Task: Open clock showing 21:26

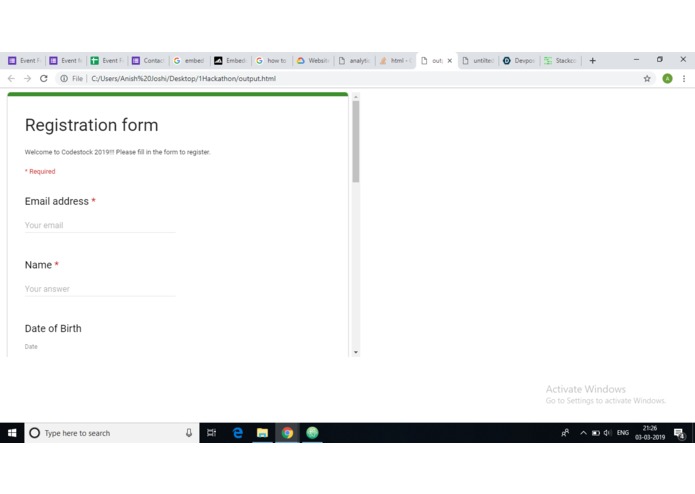Action: 650,433
